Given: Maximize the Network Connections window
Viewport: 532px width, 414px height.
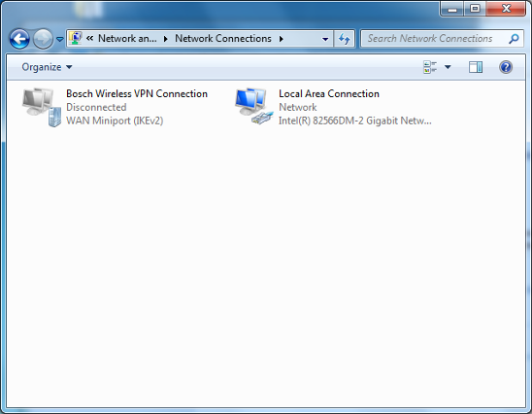Looking at the screenshot, I should point(475,9).
